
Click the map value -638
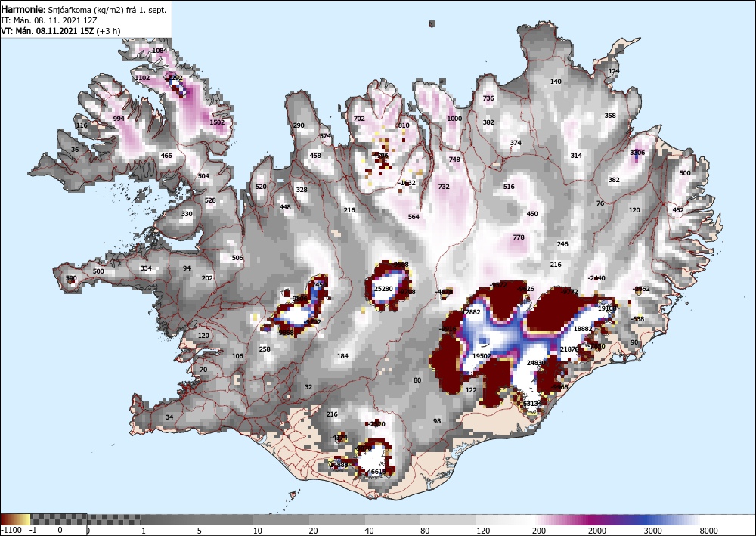click(x=637, y=319)
